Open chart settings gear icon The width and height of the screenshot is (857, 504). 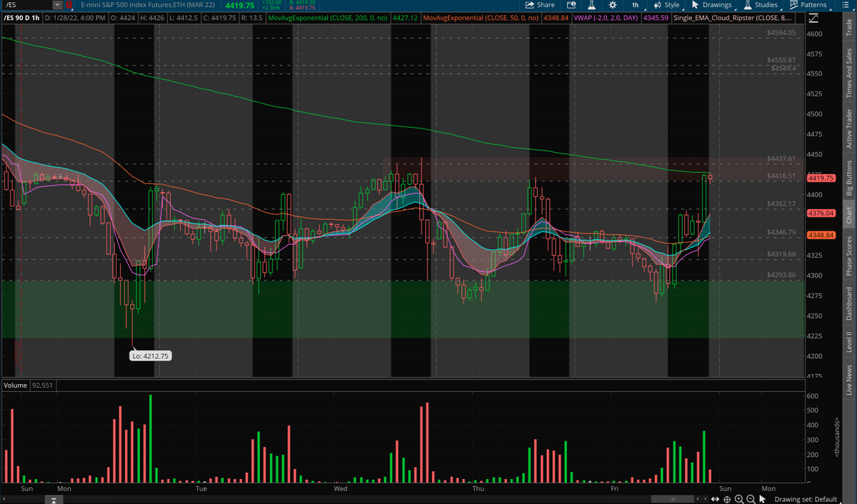pos(613,5)
